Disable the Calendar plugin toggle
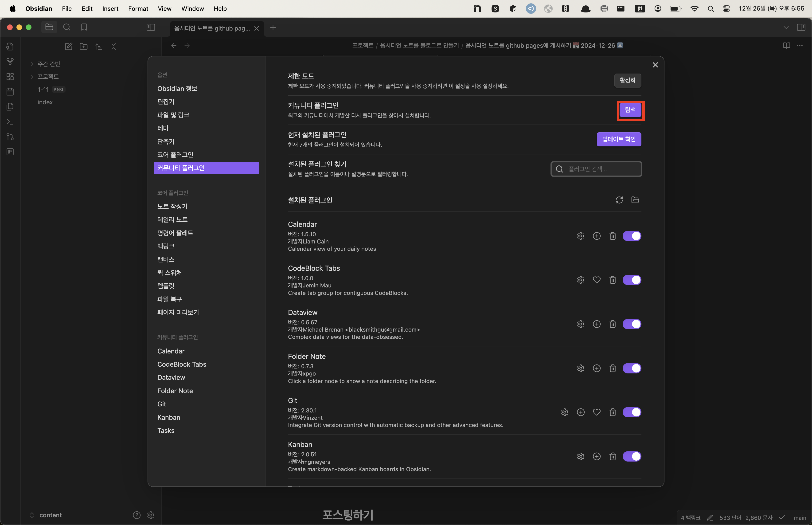812x525 pixels. (632, 236)
